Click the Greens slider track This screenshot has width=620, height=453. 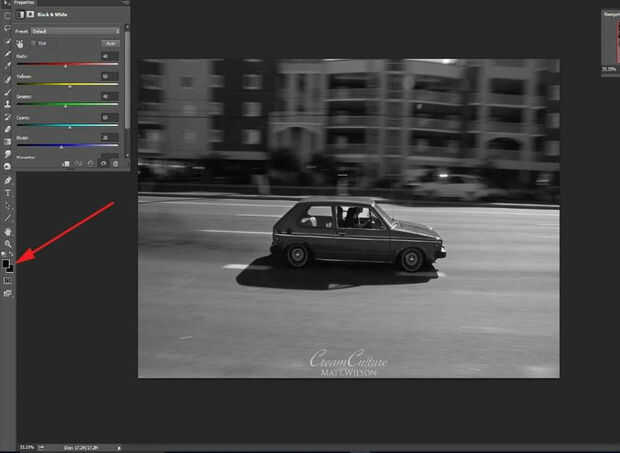click(x=68, y=104)
